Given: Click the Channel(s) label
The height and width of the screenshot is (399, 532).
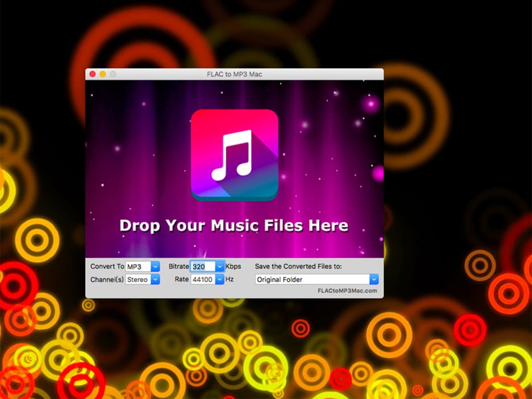Looking at the screenshot, I should (107, 280).
